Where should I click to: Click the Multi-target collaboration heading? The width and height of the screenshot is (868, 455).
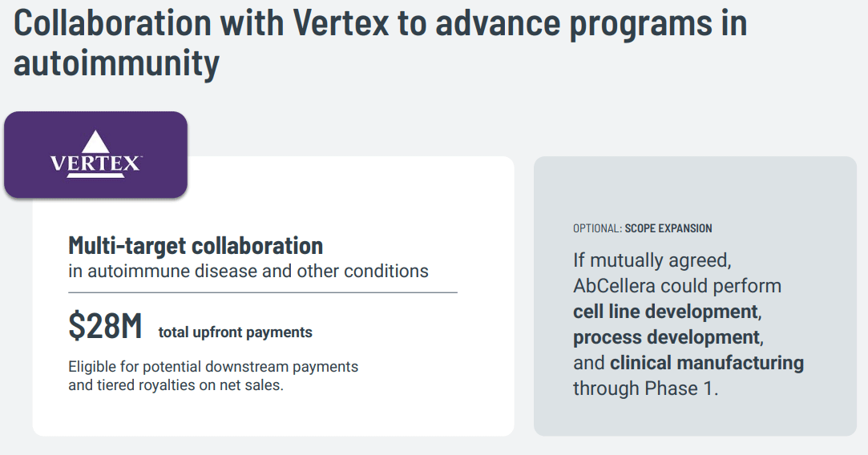[196, 245]
